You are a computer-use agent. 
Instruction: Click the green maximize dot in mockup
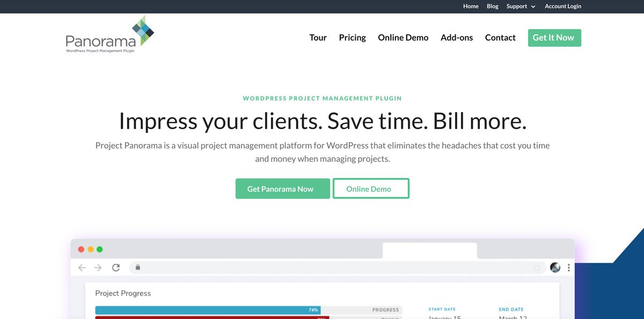(x=99, y=249)
